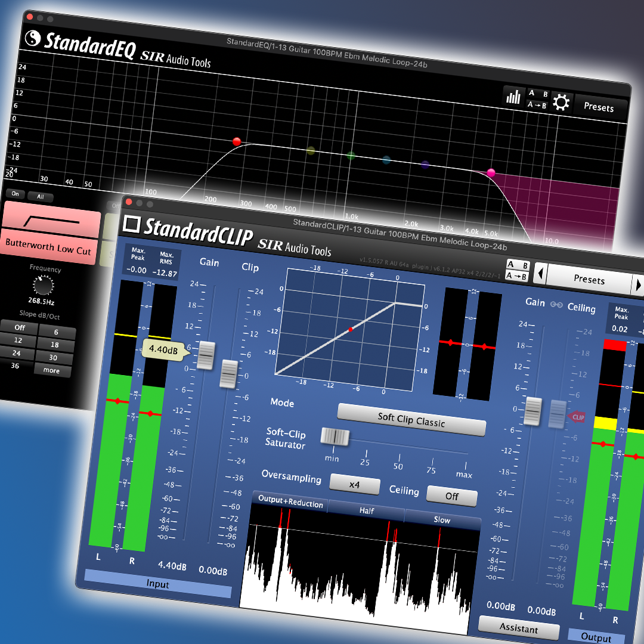
Task: Go to previous StandardCLIP preset arrow
Action: click(540, 273)
